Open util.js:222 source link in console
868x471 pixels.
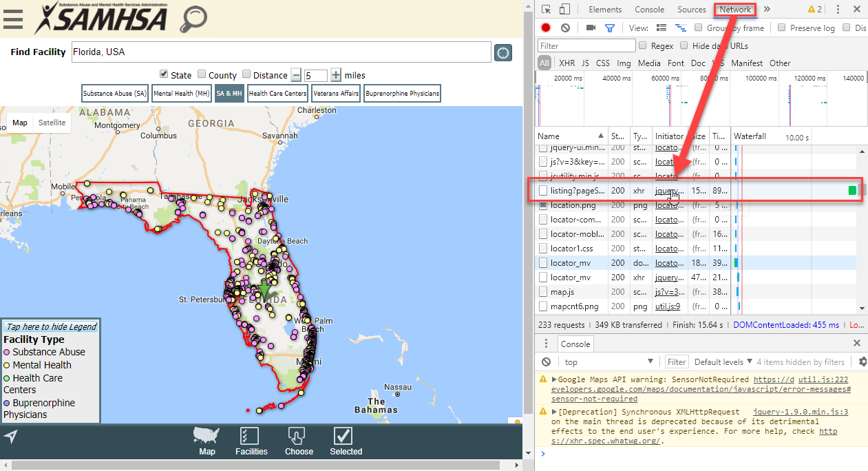(823, 379)
